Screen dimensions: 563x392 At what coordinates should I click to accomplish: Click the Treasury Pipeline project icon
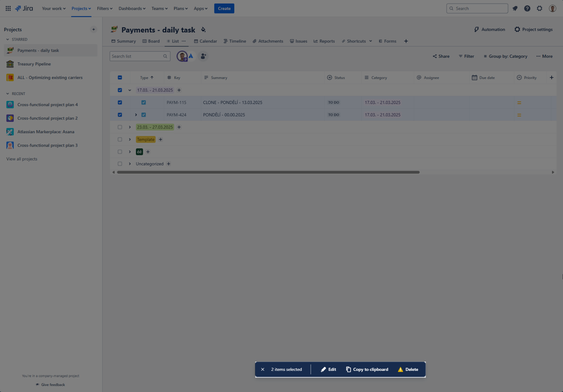point(10,64)
